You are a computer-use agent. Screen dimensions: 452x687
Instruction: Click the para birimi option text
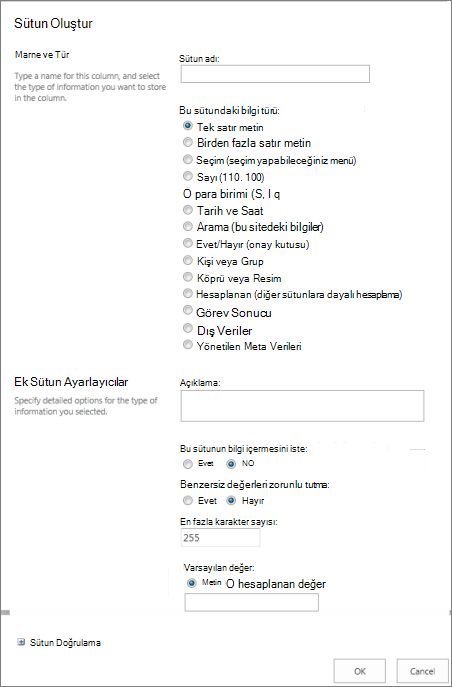point(231,194)
